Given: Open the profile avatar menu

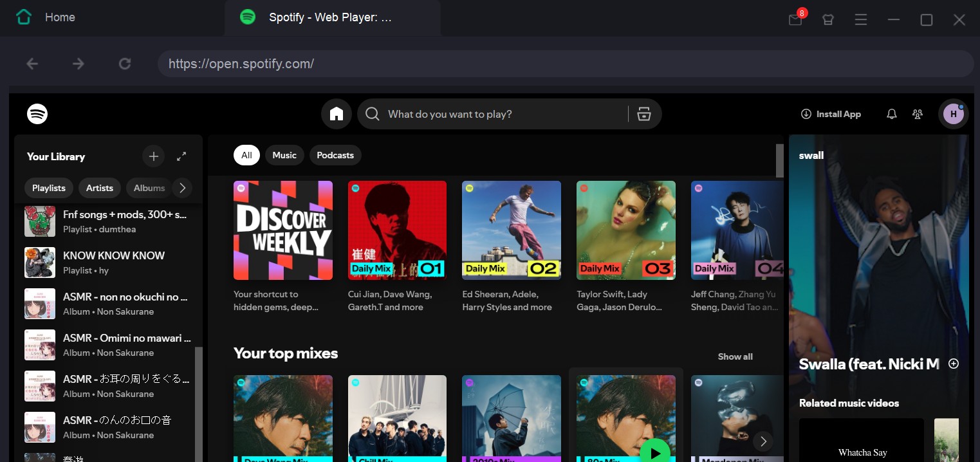Looking at the screenshot, I should pyautogui.click(x=953, y=114).
